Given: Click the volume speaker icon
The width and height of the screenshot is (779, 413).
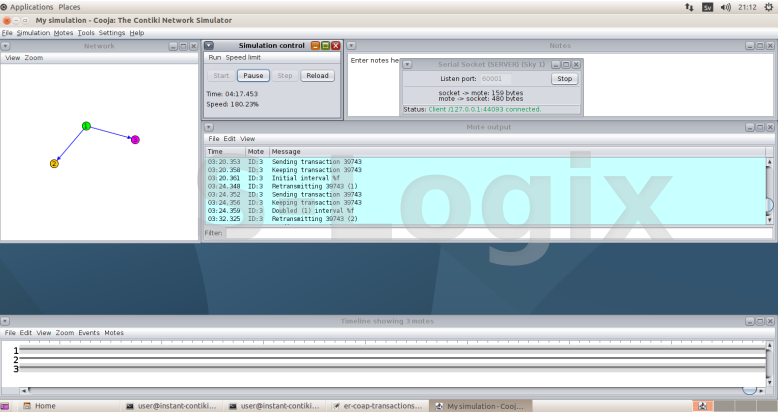Looking at the screenshot, I should 726,7.
